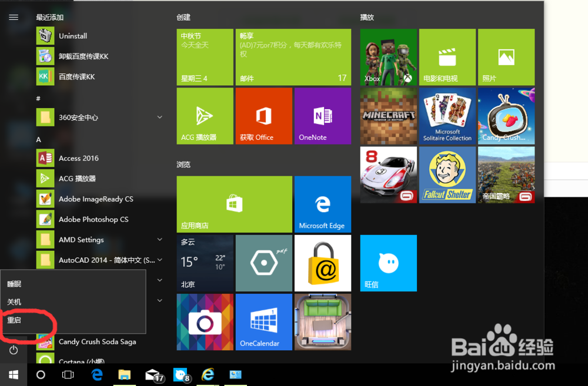Open the 照片 photos tile
Screen dimensions: 588x386
click(x=506, y=57)
